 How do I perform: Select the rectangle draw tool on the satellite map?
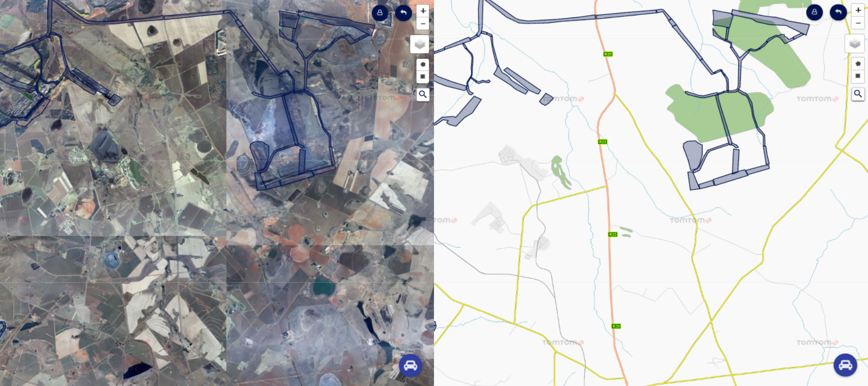click(x=423, y=77)
